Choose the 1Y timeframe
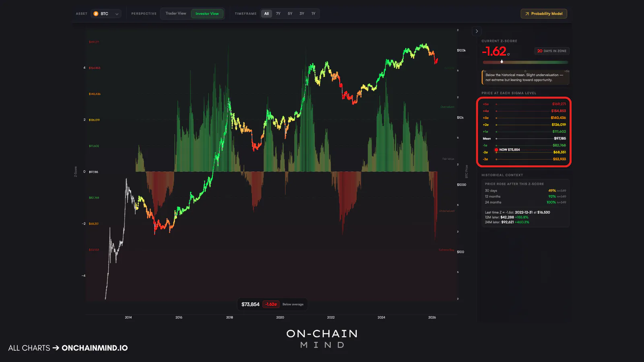The height and width of the screenshot is (362, 644). point(314,14)
